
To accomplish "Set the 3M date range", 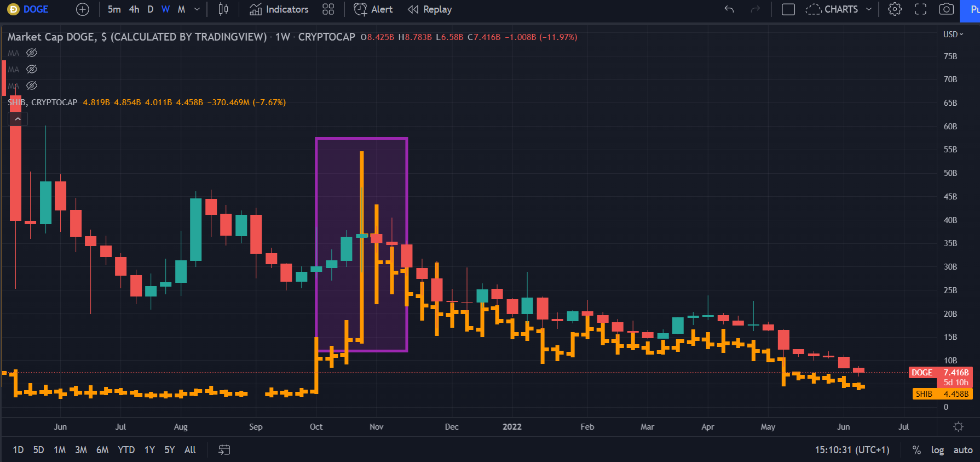I will (81, 450).
